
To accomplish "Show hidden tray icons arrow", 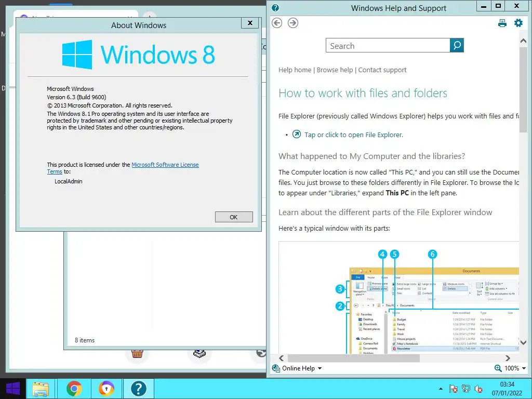I will click(441, 389).
